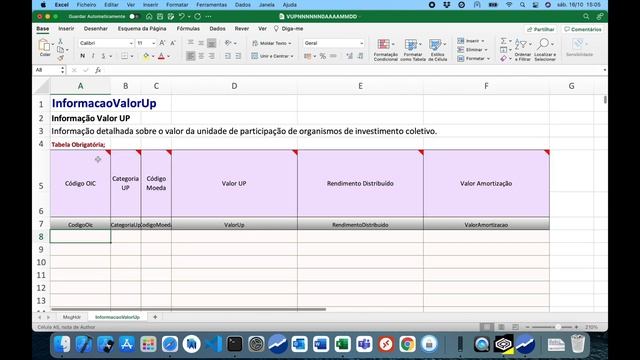Viewport: 640px width, 360px height.
Task: Expand the Formatar cells dropdown
Action: pos(488,59)
